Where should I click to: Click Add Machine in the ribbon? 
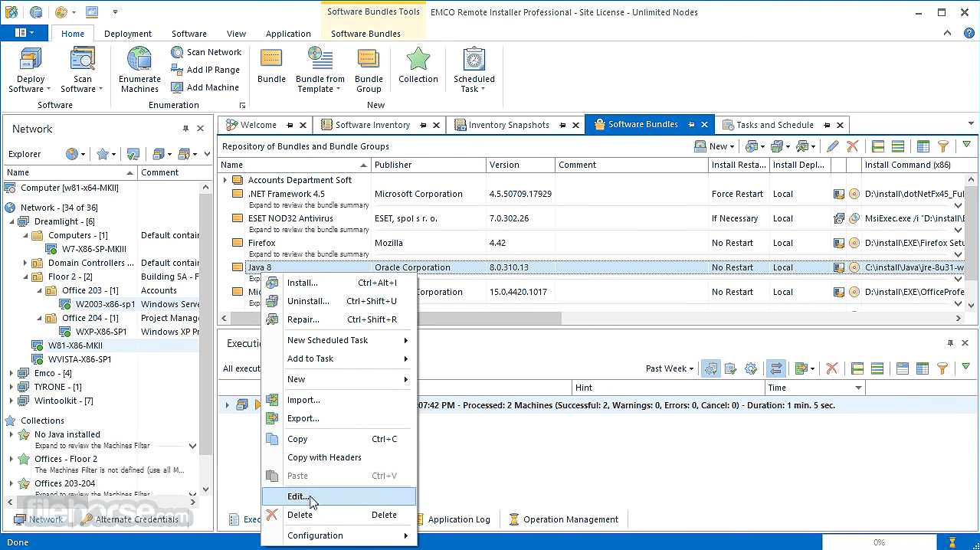[205, 87]
